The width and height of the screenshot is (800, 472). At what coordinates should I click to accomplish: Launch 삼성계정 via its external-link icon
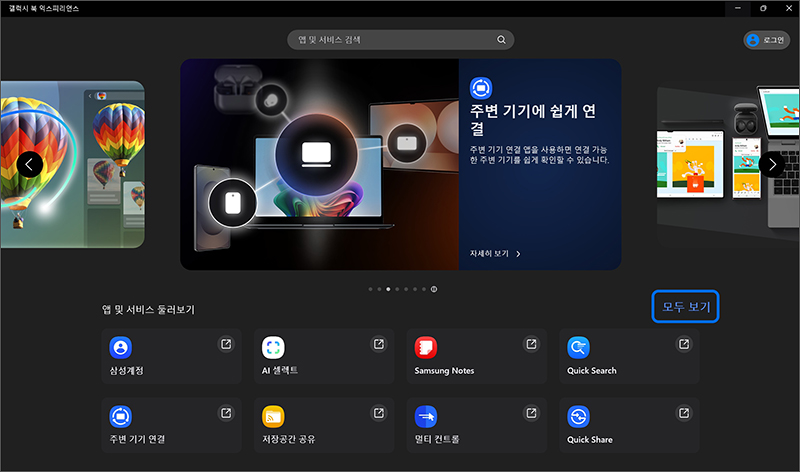point(226,344)
